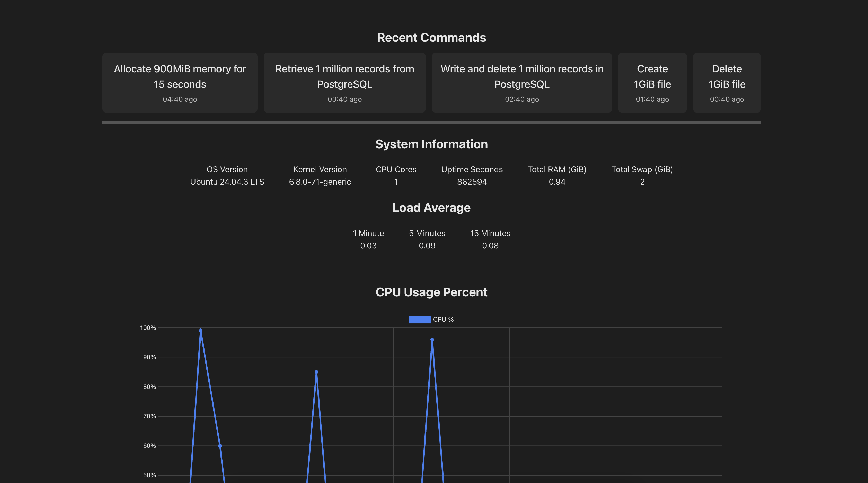Click the 1 Minute load average value 0.03
Viewport: 868px width, 483px height.
(x=368, y=246)
